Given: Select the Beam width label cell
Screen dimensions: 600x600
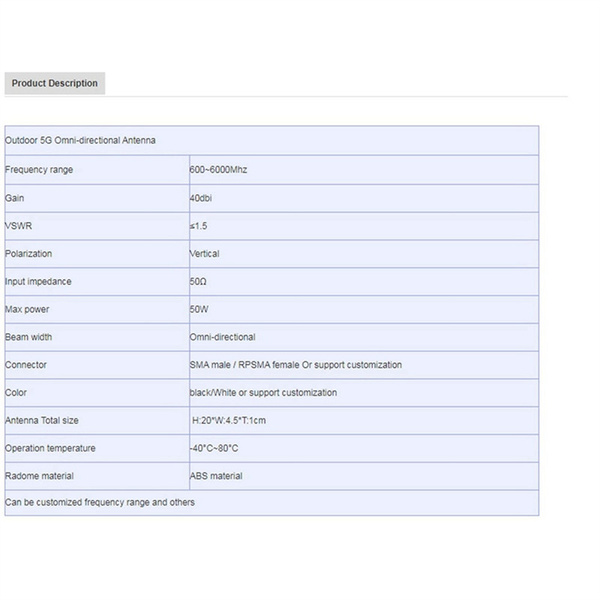Looking at the screenshot, I should (x=29, y=337).
